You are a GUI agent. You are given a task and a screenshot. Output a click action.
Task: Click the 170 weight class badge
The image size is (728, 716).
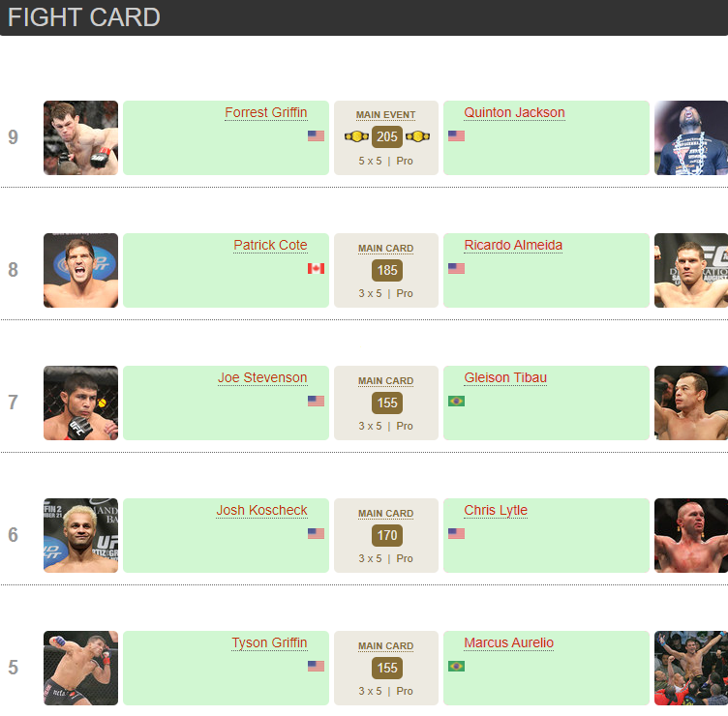387,535
